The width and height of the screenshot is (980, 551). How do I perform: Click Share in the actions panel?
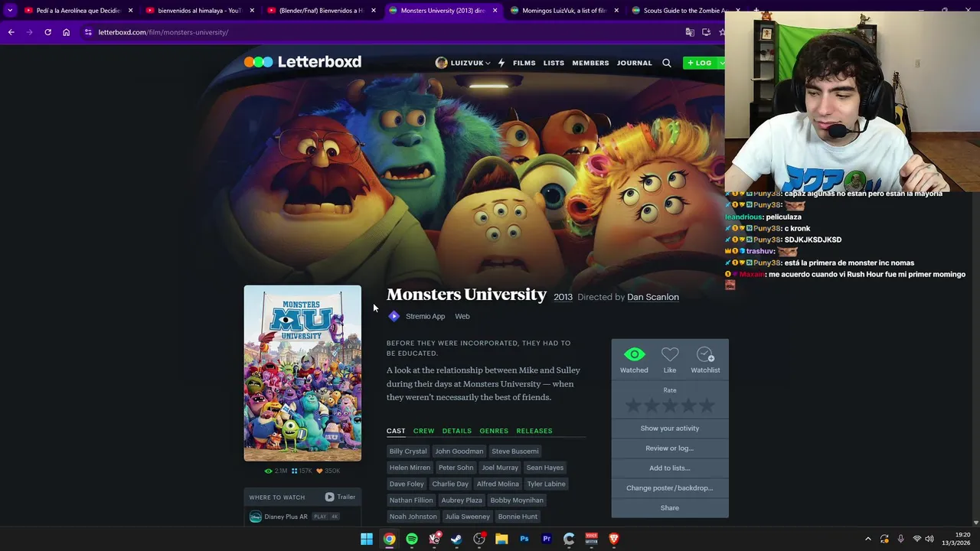(670, 508)
